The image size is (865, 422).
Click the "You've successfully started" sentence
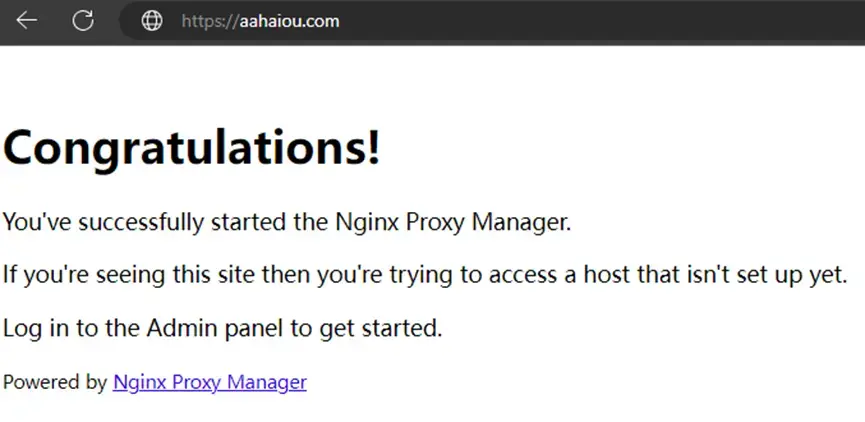[287, 222]
